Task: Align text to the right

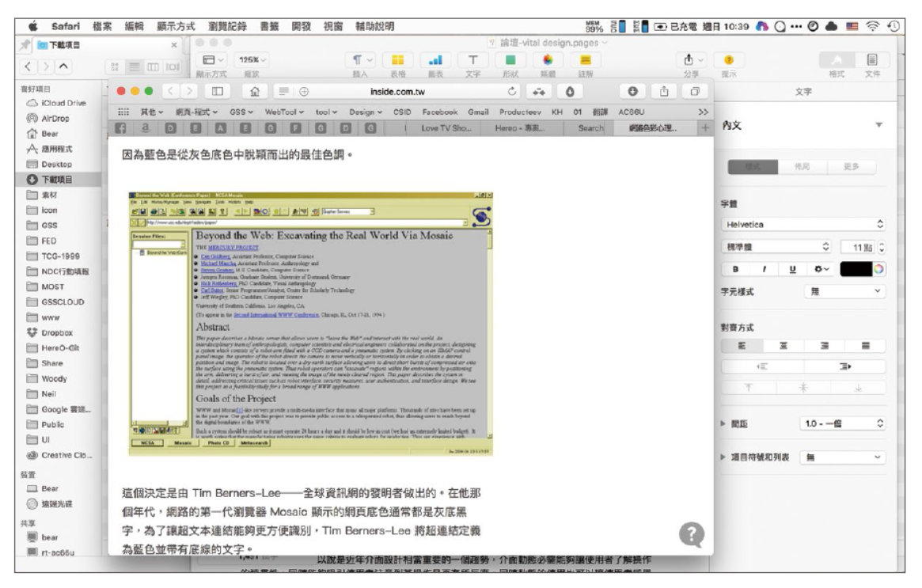Action: (825, 346)
